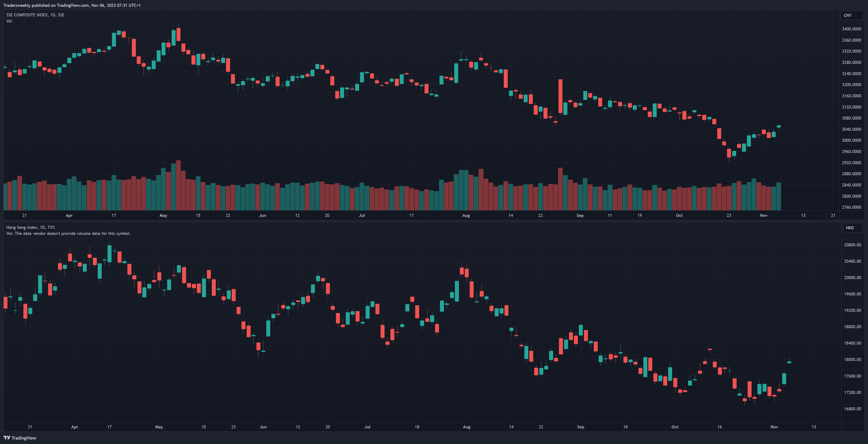
Task: Click the 20800.00 price label
Action: click(x=853, y=245)
